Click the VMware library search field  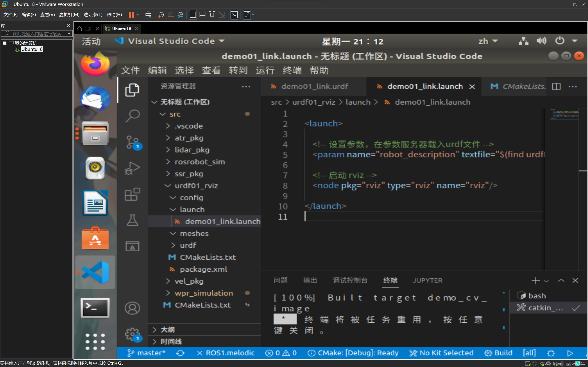tap(36, 34)
